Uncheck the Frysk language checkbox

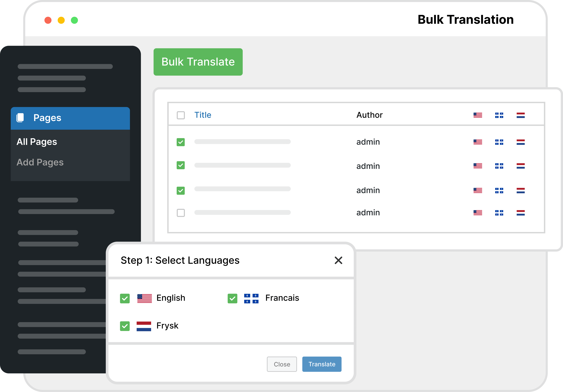[125, 326]
